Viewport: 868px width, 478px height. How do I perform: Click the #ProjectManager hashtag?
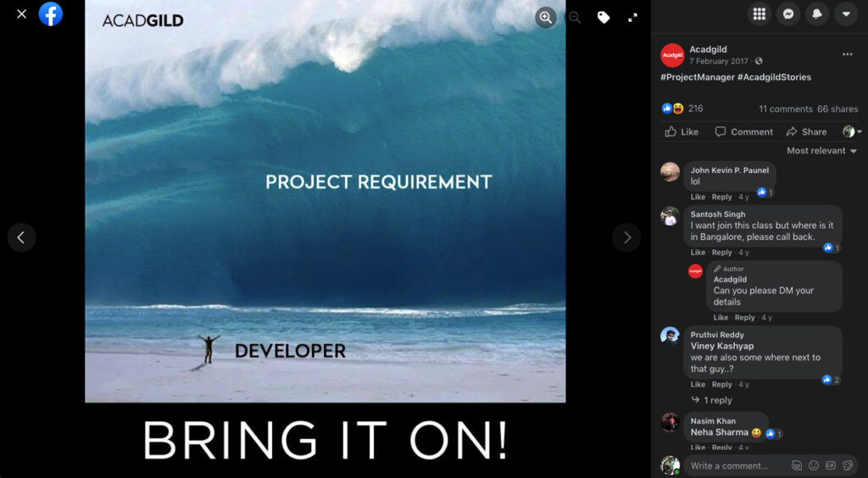click(x=697, y=77)
